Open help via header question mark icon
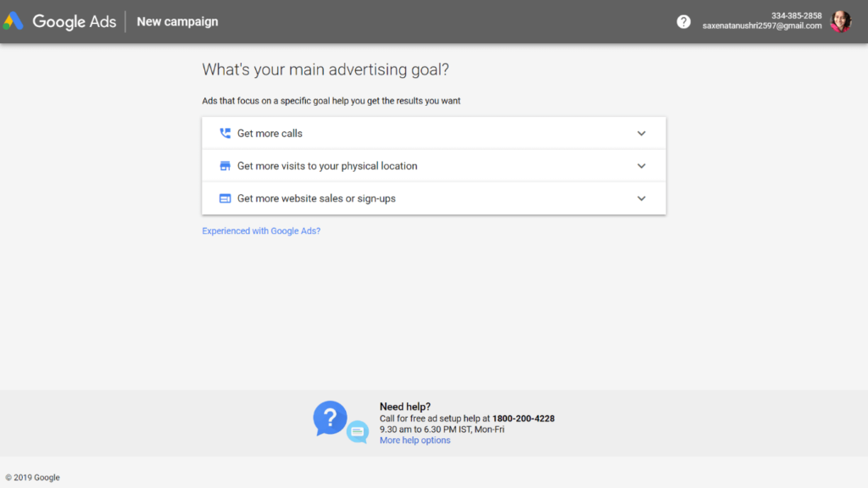 tap(683, 21)
